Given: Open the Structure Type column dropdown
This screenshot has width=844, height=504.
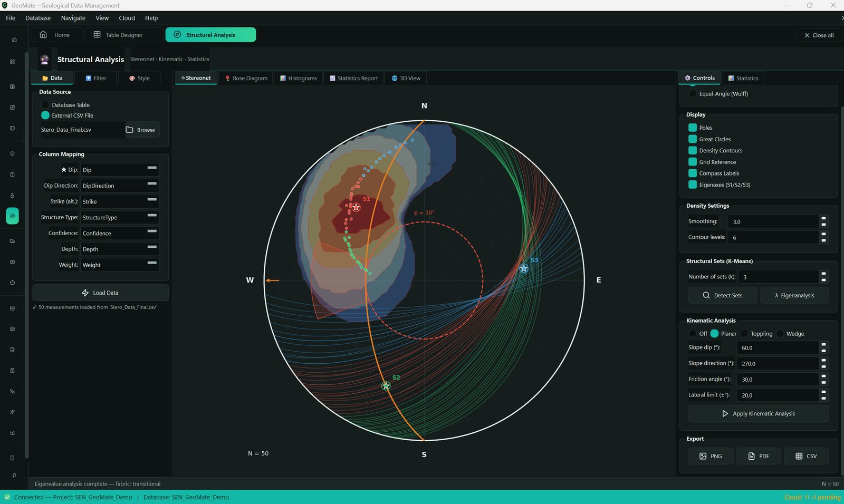Looking at the screenshot, I should click(x=120, y=217).
